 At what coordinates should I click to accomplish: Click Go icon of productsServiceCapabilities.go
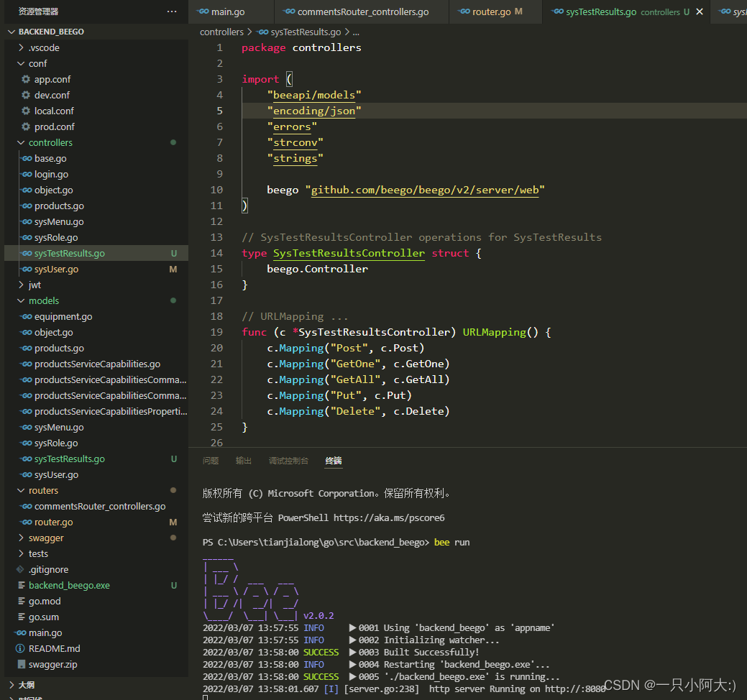pos(26,364)
